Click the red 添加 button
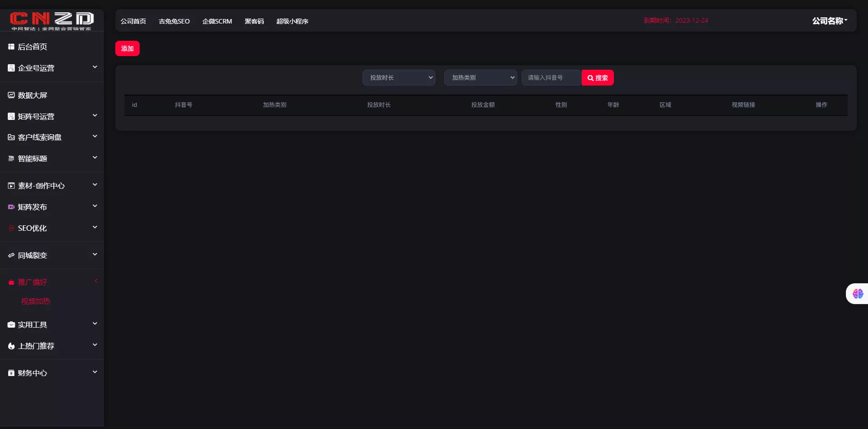 (x=127, y=48)
